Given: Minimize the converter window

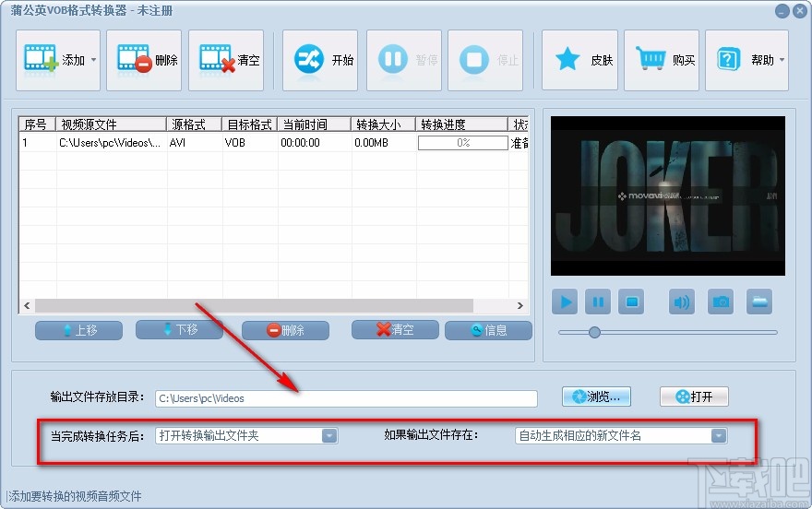Looking at the screenshot, I should coord(782,11).
